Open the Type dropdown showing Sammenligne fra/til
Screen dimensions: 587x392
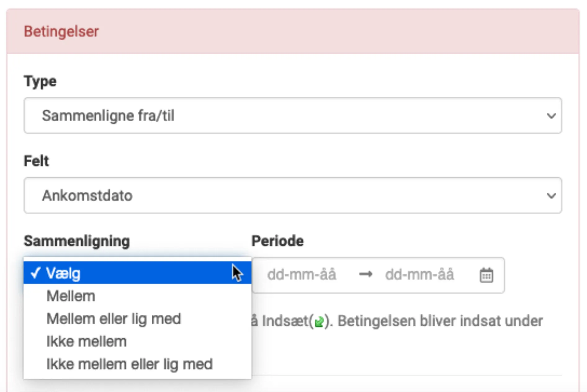click(279, 116)
